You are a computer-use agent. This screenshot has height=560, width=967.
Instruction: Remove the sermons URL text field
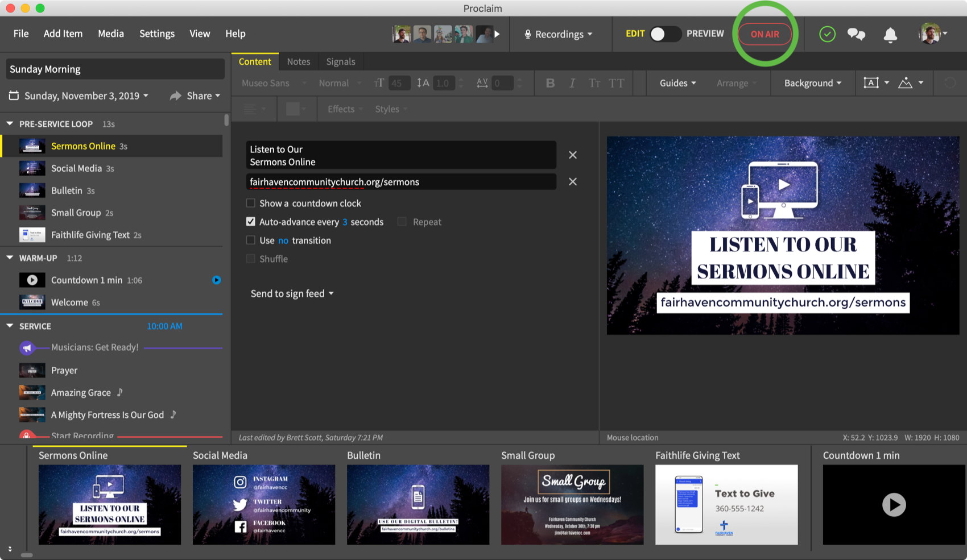tap(573, 182)
